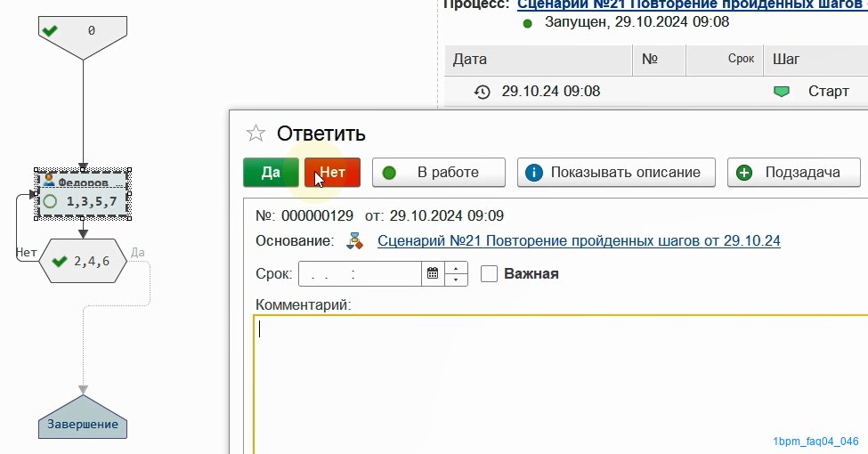This screenshot has height=454, width=868.
Task: Open the calendar picker for the 'Срок' field
Action: click(x=433, y=273)
